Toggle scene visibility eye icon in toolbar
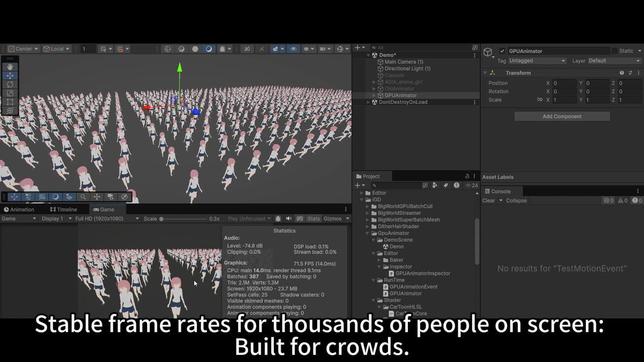The height and width of the screenshot is (362, 644). pyautogui.click(x=293, y=49)
